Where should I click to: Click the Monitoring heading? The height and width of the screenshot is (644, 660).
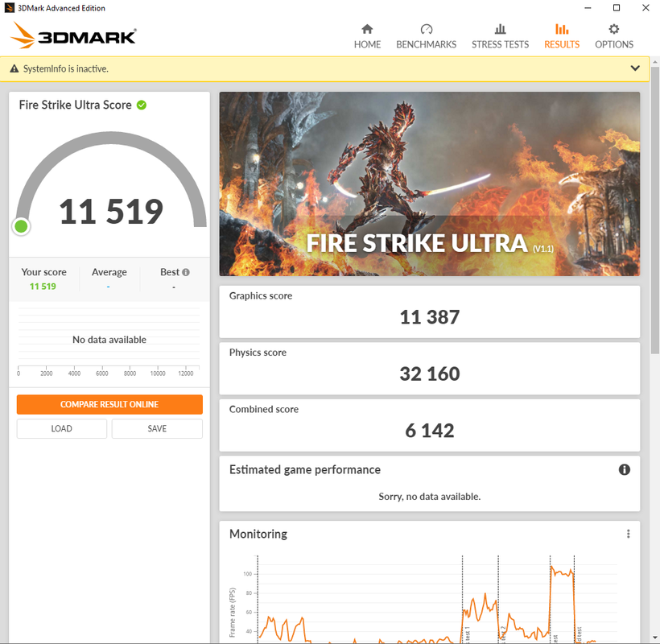coord(258,534)
